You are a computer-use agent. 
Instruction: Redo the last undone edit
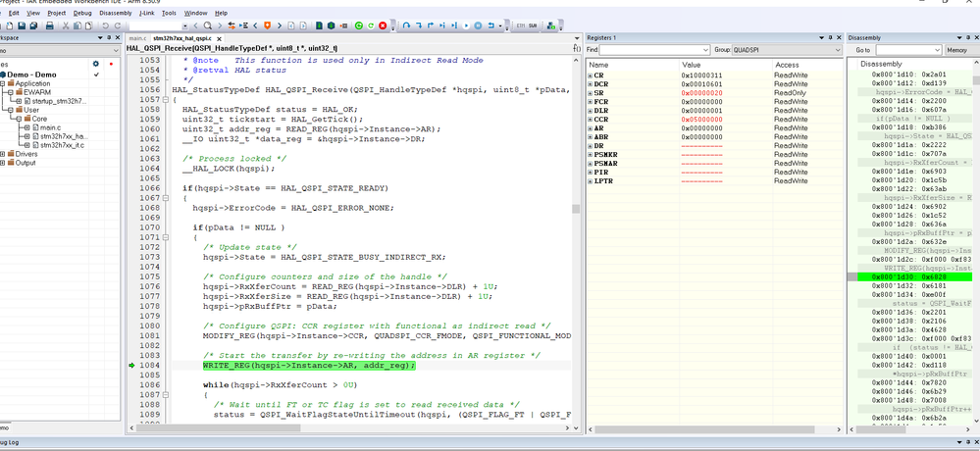(118, 25)
